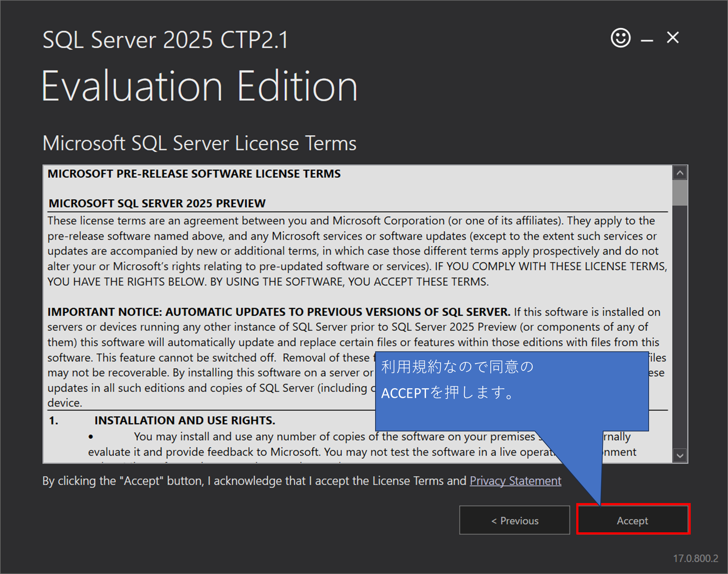Open the Privacy Statement link

(x=515, y=480)
